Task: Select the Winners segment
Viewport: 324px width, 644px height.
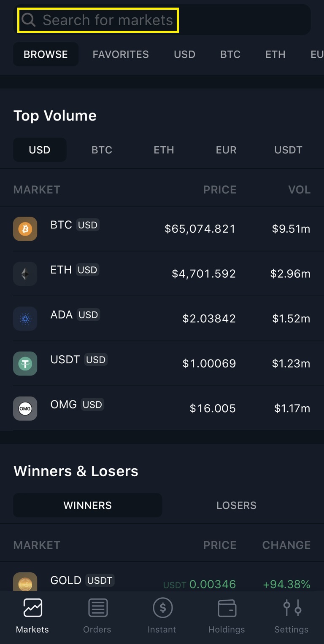Action: 88,505
